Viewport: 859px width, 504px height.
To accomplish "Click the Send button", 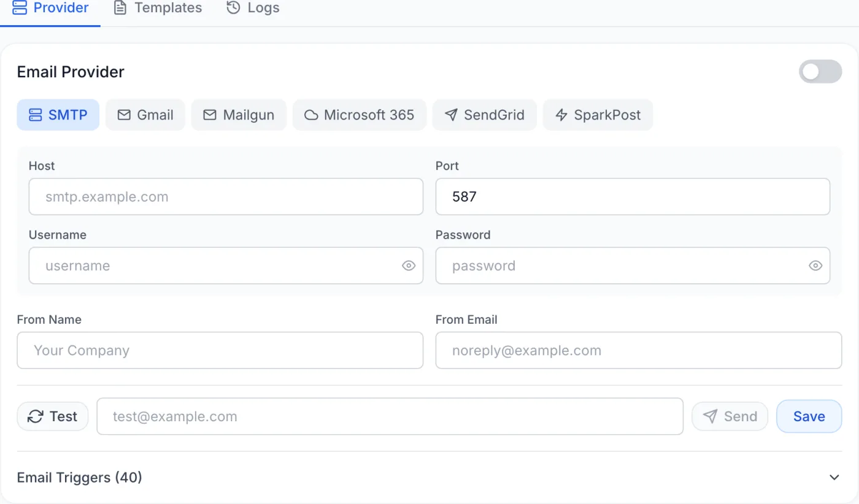I will [x=730, y=416].
